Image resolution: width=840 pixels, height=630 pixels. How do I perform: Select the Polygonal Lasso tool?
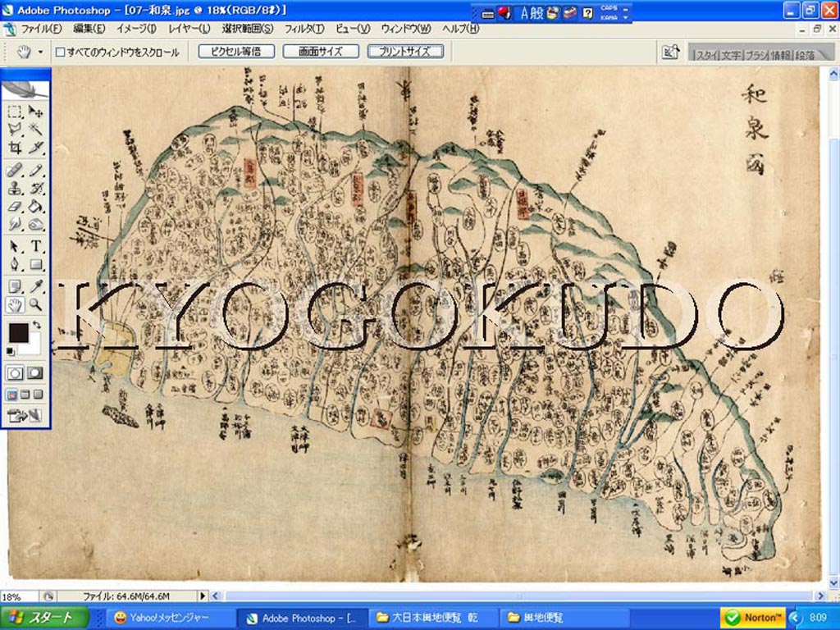(x=15, y=129)
